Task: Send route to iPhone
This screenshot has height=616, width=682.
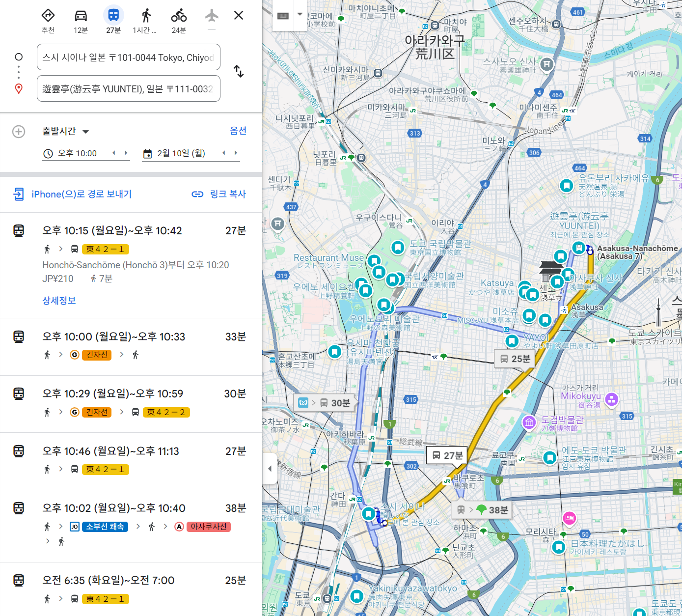Action: pos(73,194)
